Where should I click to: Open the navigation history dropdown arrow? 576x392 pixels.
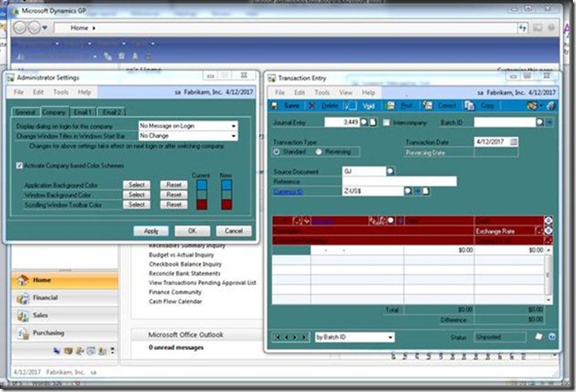[45, 28]
